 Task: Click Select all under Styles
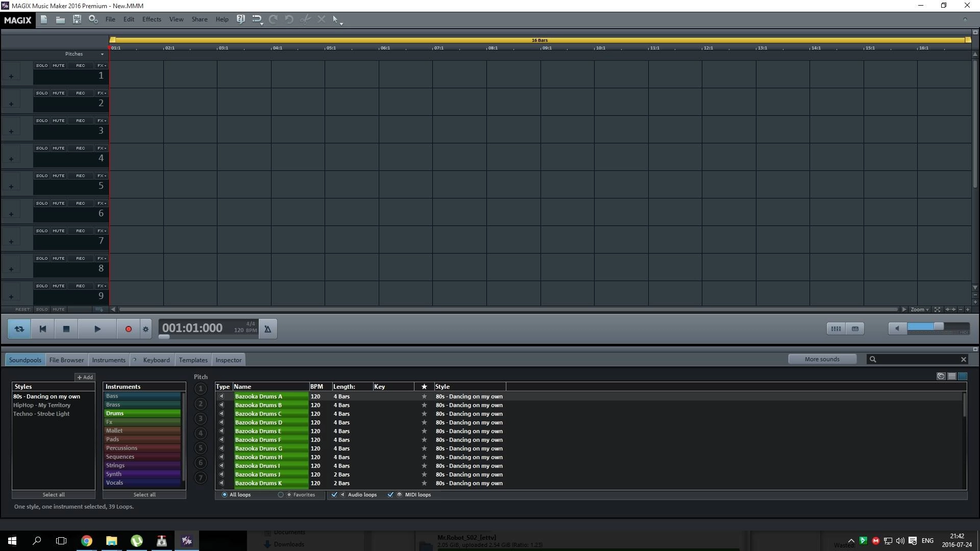[54, 495]
